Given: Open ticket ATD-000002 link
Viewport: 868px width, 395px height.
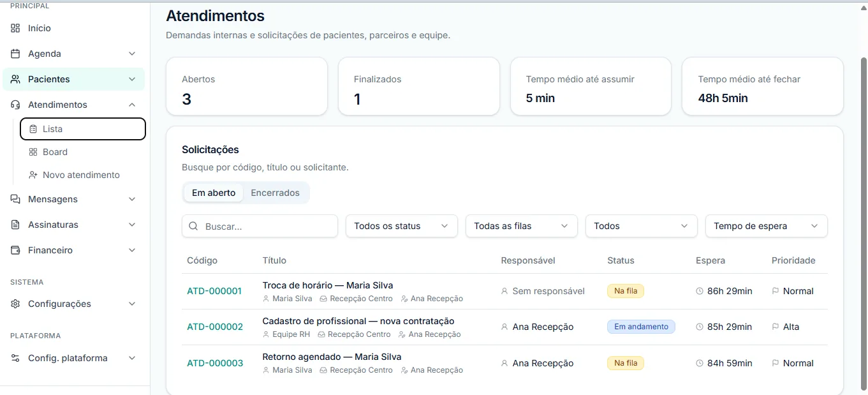Looking at the screenshot, I should [x=215, y=327].
